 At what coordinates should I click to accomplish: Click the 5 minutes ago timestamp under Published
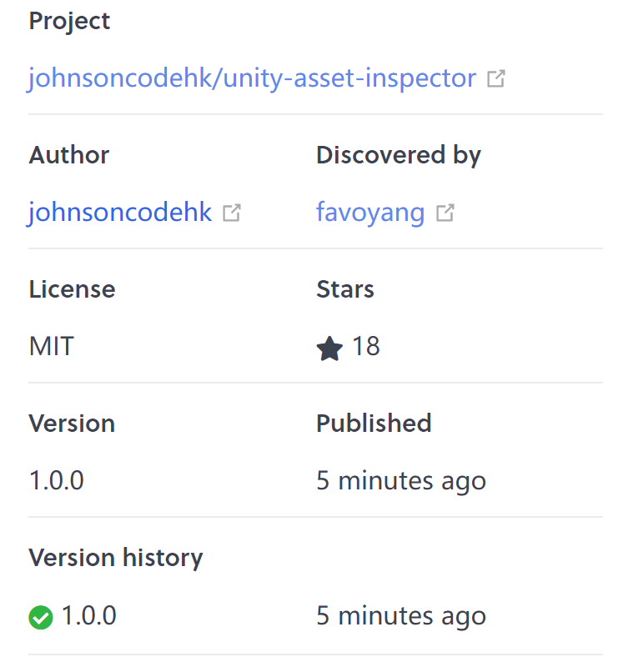(401, 481)
